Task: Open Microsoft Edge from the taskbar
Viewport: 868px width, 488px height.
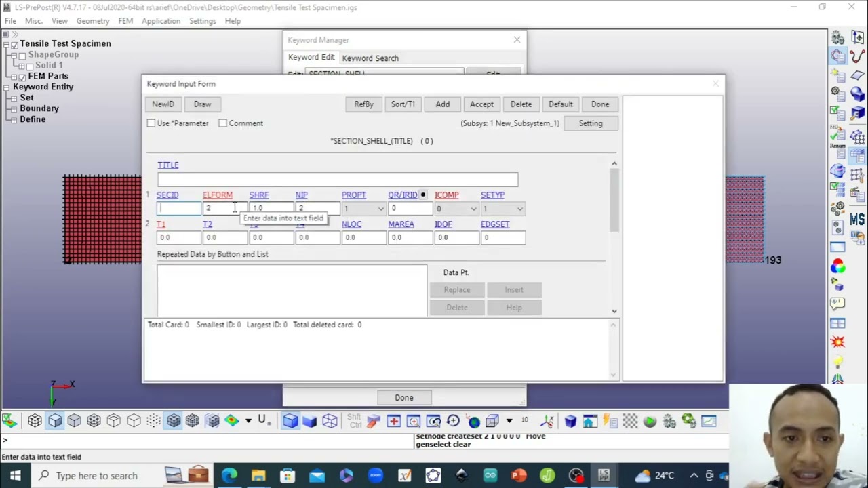Action: point(229,475)
